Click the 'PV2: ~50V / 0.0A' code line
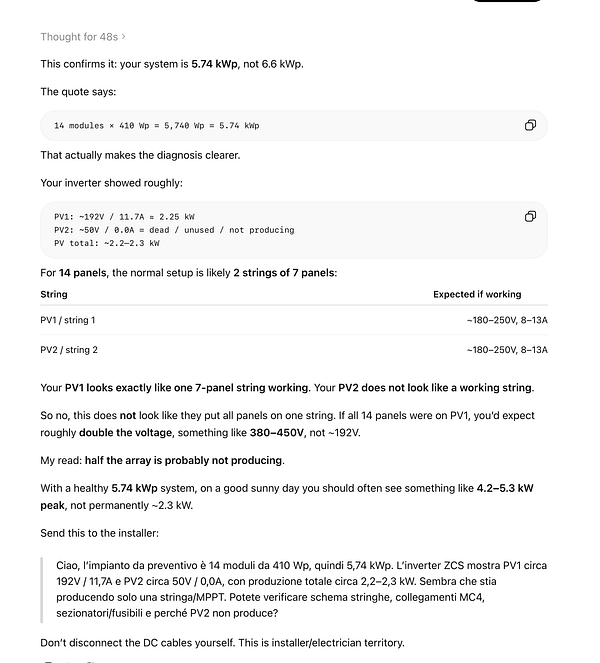 click(174, 230)
